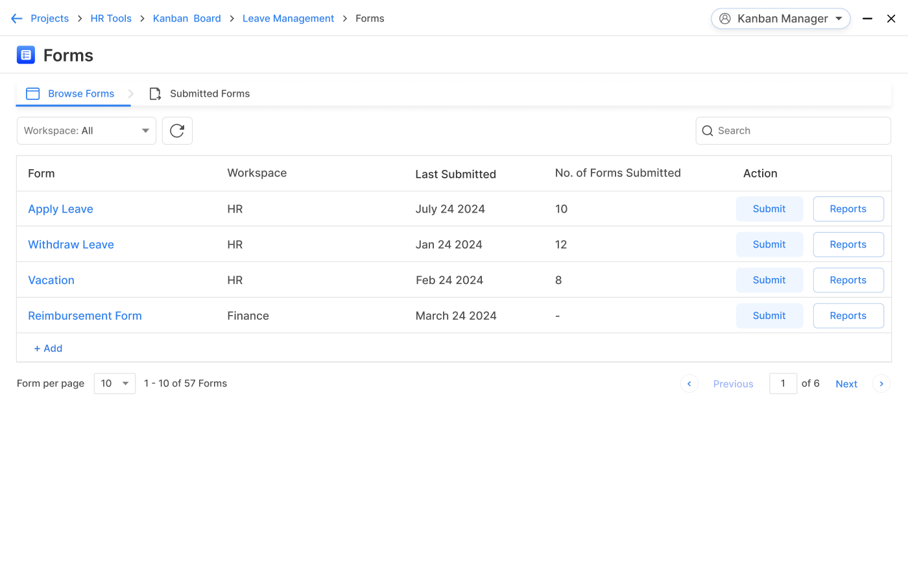Expand the Kanban Manager account dropdown

(839, 18)
